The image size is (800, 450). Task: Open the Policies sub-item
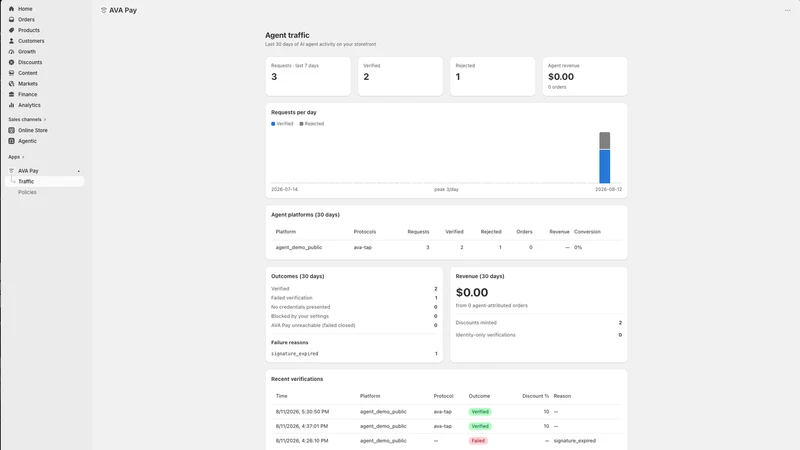coord(27,192)
